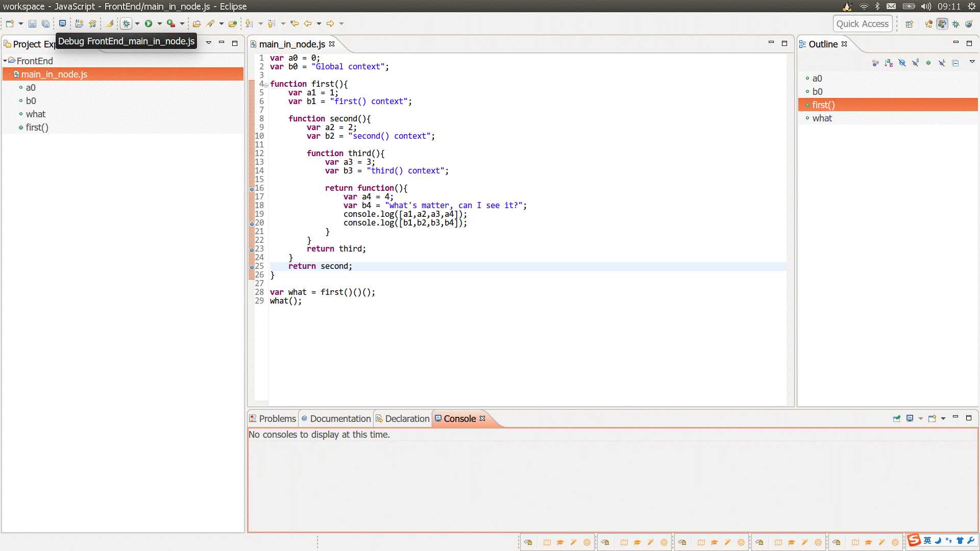Open the Project Explorer view menu triangle
The width and height of the screenshot is (980, 551).
coord(209,43)
